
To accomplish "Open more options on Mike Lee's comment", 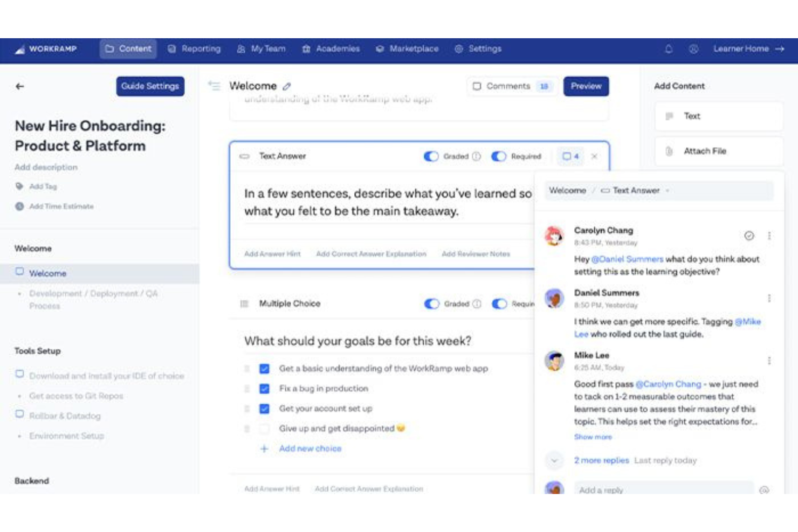I will click(x=769, y=361).
